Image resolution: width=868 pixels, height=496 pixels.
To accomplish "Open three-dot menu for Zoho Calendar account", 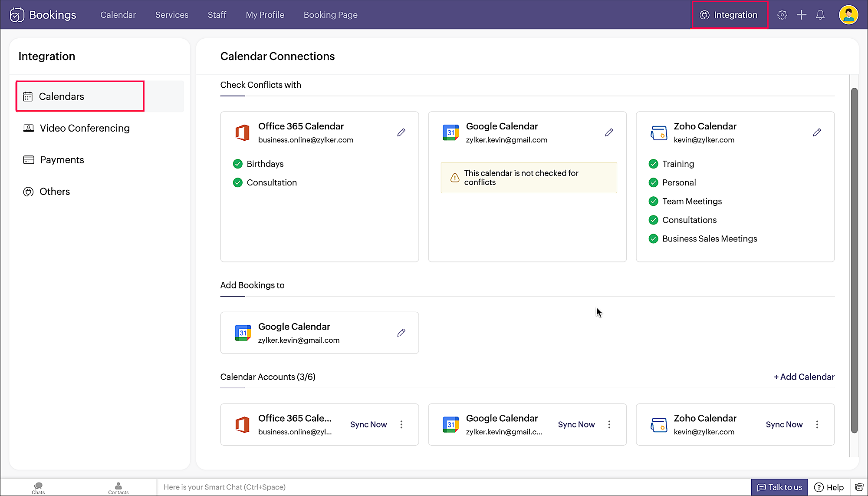I will tap(817, 424).
